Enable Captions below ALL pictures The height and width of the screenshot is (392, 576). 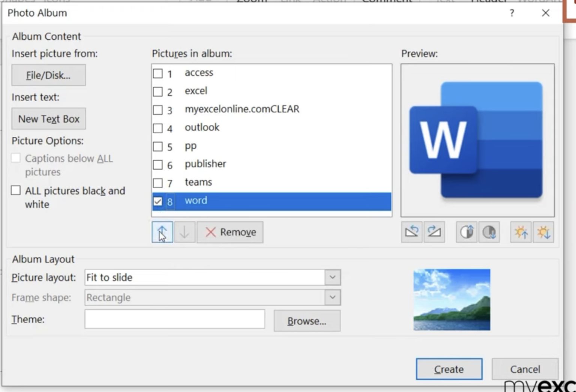pos(16,158)
